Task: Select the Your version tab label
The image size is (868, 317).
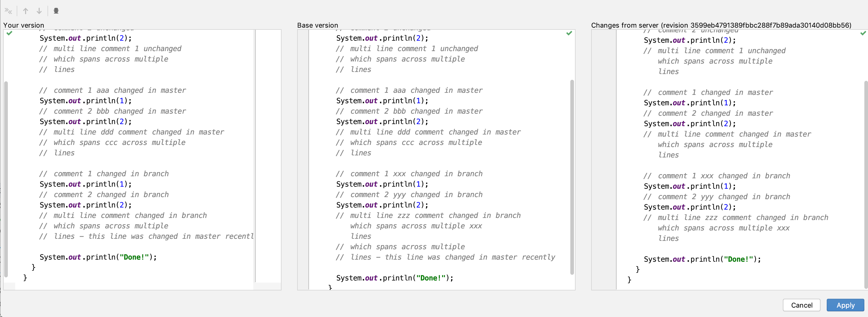Action: coord(23,24)
